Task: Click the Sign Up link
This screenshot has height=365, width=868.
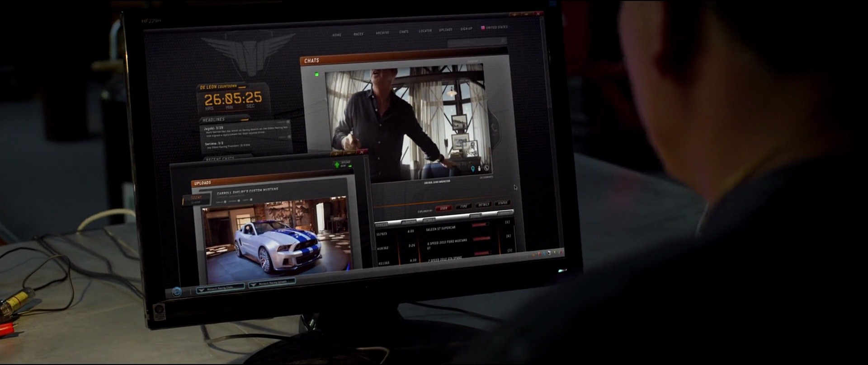Action: pyautogui.click(x=466, y=28)
